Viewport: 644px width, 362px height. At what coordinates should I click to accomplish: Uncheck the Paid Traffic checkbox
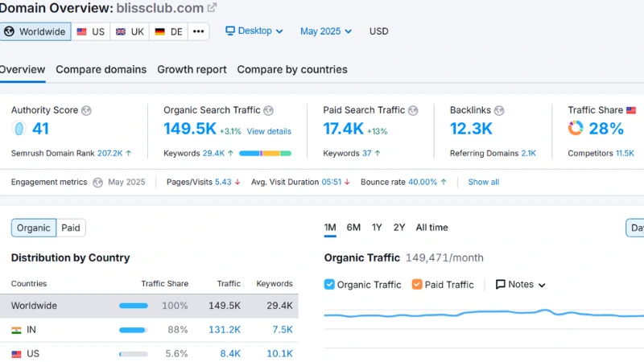(417, 284)
